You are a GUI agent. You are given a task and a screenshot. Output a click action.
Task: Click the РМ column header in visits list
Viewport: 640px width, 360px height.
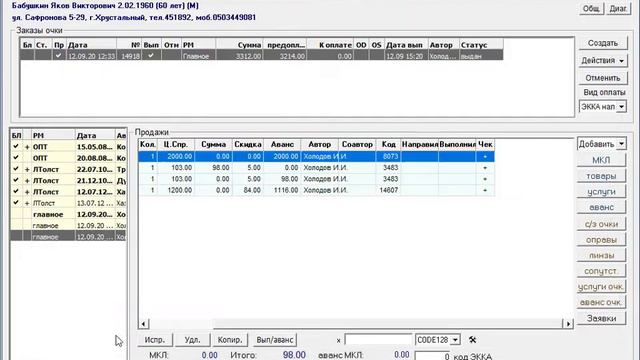click(x=53, y=136)
